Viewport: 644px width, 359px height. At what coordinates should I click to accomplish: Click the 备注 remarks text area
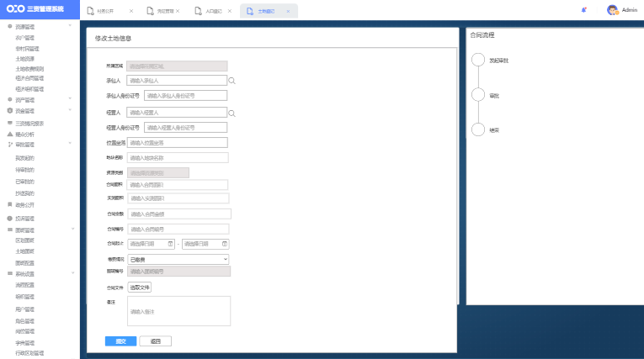[x=178, y=310]
